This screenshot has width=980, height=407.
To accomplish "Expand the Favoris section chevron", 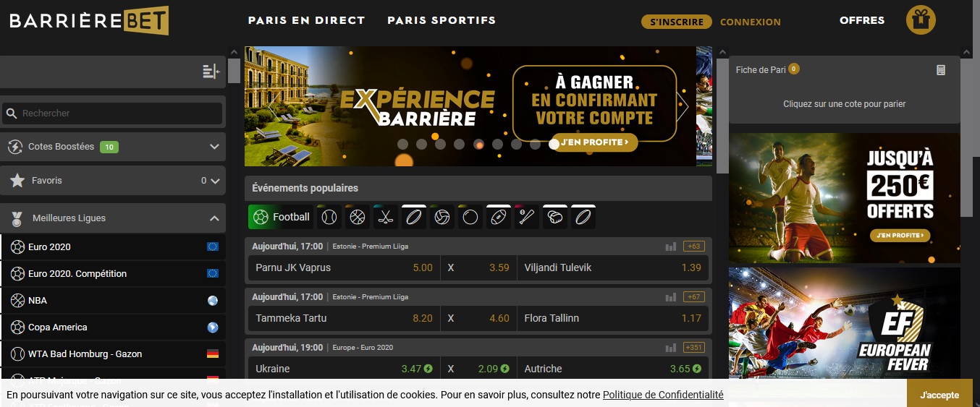I will pyautogui.click(x=215, y=181).
